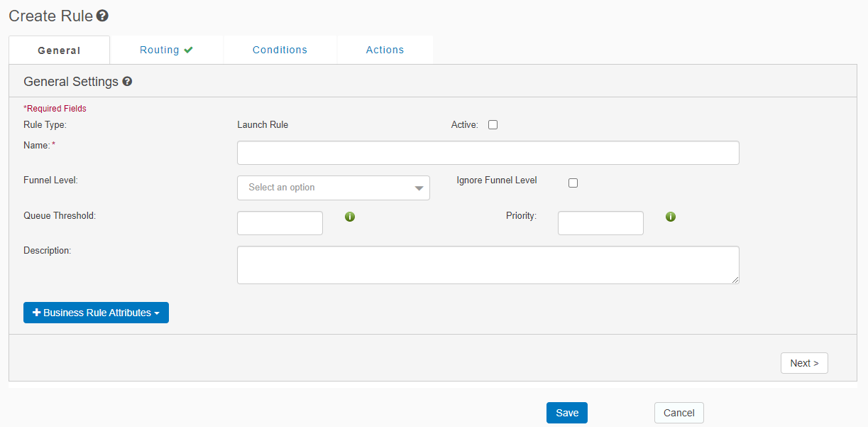The height and width of the screenshot is (427, 868).
Task: Click the Funnel Level dropdown arrow
Action: coord(419,188)
